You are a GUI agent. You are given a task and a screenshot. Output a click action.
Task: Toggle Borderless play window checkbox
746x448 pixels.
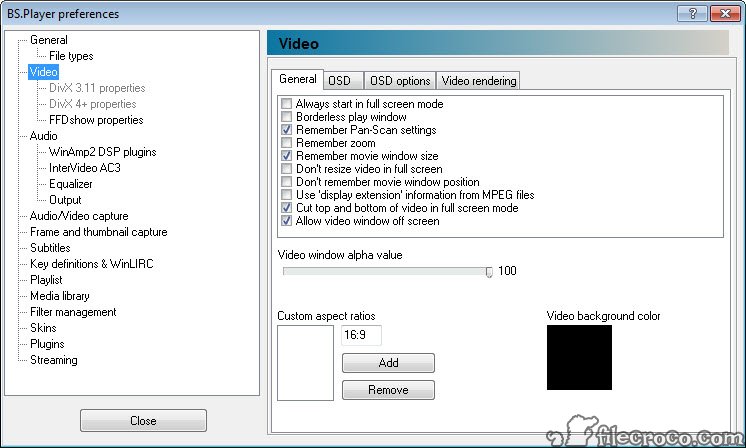[x=286, y=117]
